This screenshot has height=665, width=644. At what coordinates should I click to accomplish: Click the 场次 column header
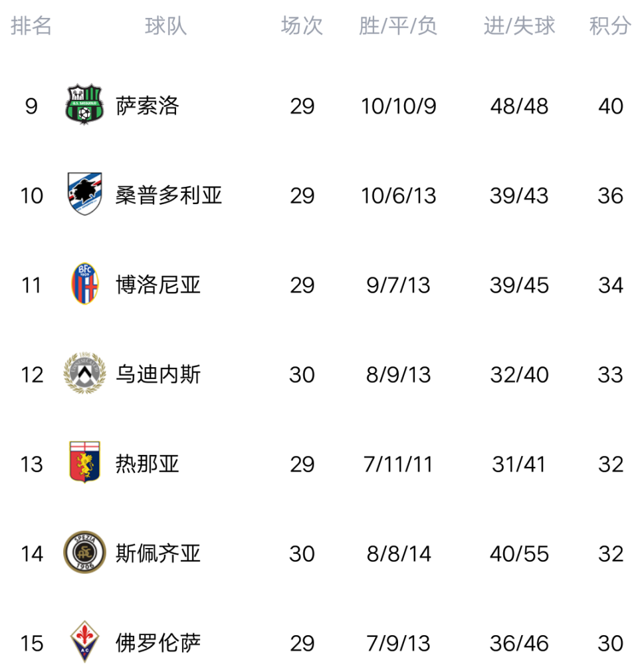tap(302, 26)
